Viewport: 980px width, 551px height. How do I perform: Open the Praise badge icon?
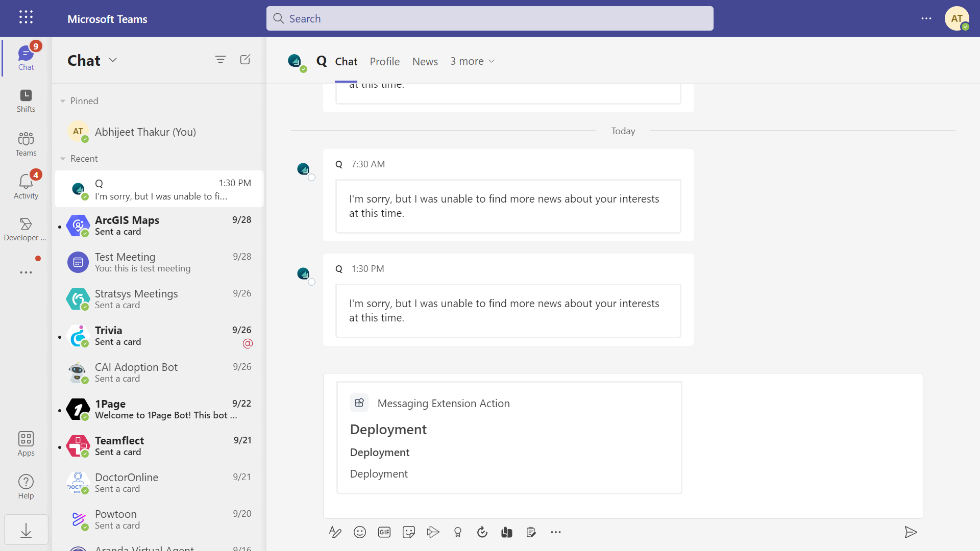click(x=458, y=532)
